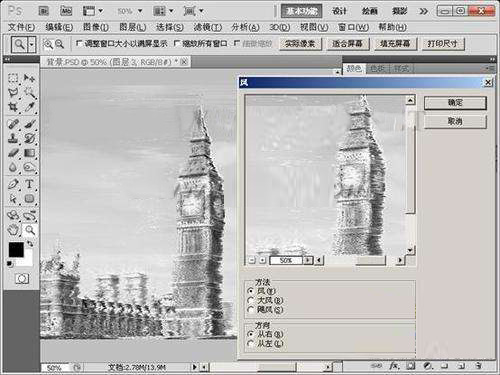
Task: Select 飓风 method radio button
Action: coord(250,310)
